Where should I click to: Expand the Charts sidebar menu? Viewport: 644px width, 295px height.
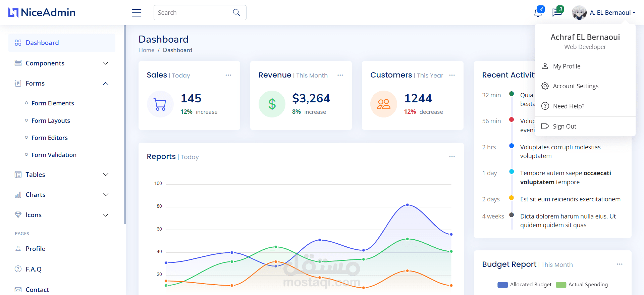click(62, 195)
